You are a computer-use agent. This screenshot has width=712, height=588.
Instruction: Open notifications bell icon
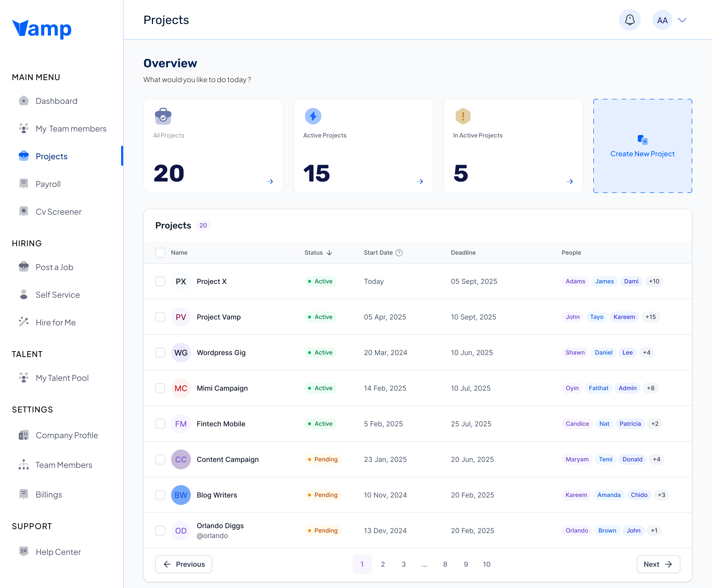(629, 20)
